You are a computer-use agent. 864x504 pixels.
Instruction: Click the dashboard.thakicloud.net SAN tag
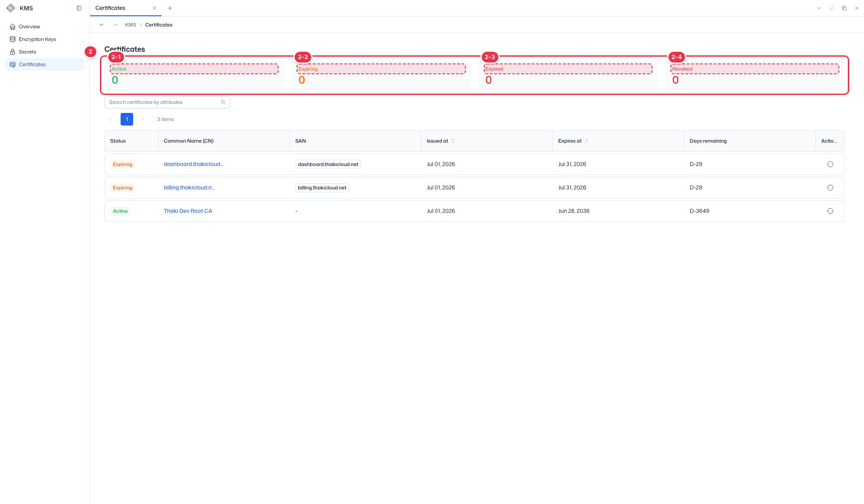[x=328, y=164]
